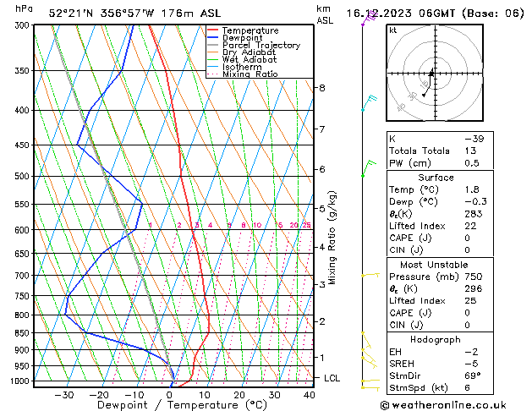This screenshot has height=411, width=532.
Task: Click the station coordinates title '52°21'N 356°57'W 176m ASL'
Action: click(134, 14)
